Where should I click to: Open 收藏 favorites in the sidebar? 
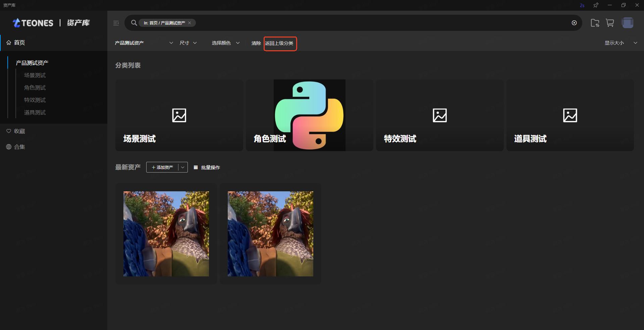[19, 131]
